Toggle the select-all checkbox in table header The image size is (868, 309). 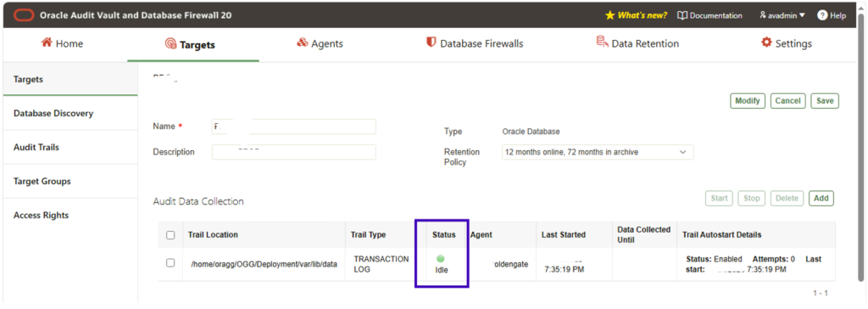click(170, 234)
